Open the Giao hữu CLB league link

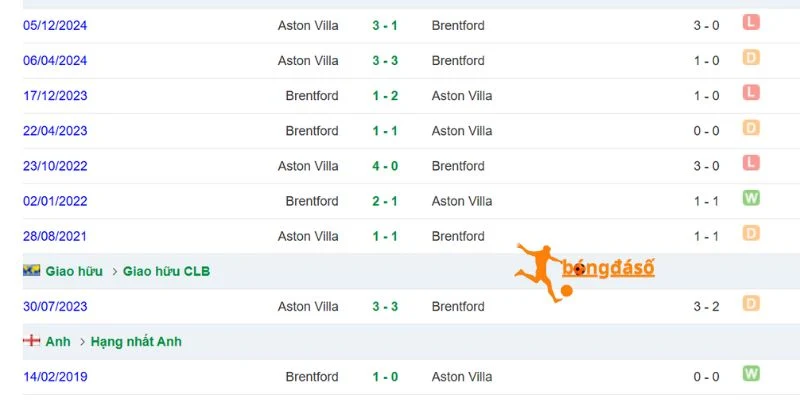166,271
